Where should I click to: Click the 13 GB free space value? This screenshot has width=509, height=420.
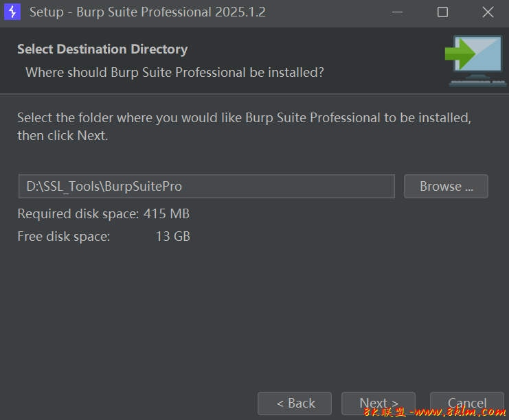tap(173, 237)
